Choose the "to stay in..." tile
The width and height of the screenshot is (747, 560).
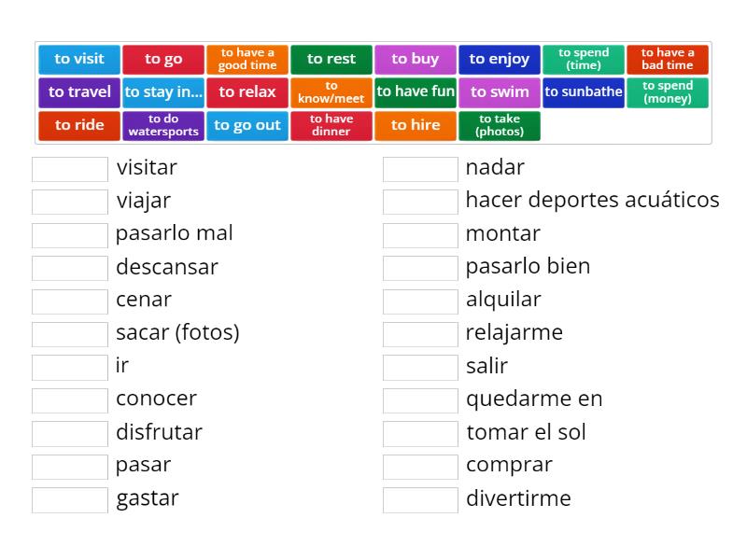(162, 92)
